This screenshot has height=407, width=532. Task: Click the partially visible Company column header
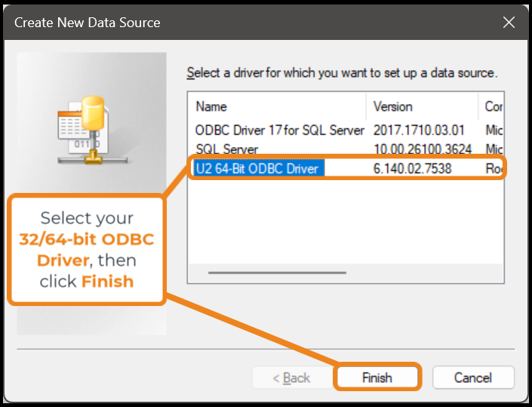pos(491,106)
